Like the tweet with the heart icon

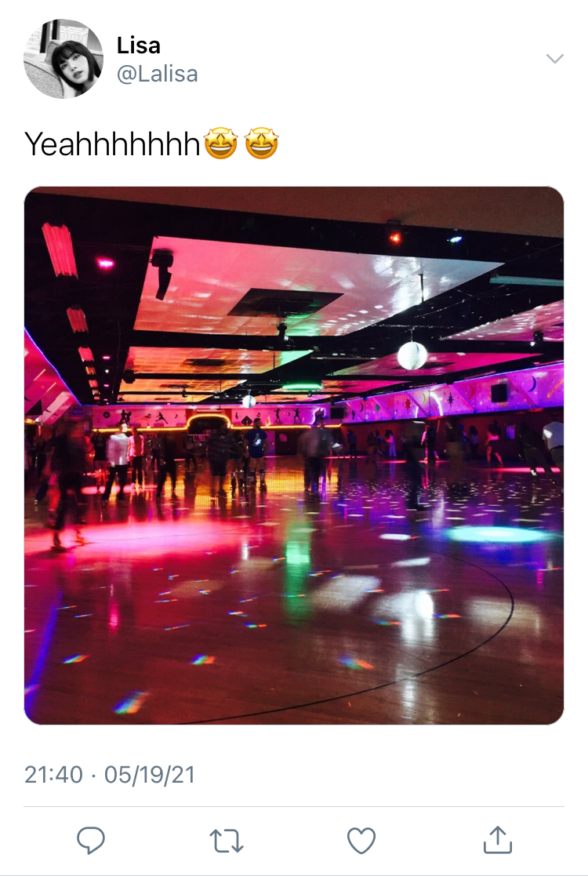tap(361, 840)
